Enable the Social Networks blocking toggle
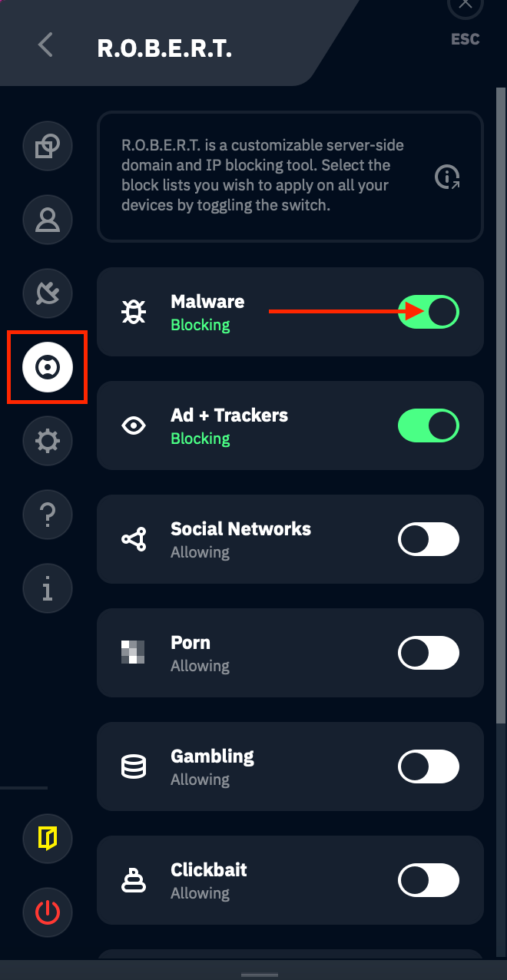Screen dimensions: 507x980 [x=429, y=539]
